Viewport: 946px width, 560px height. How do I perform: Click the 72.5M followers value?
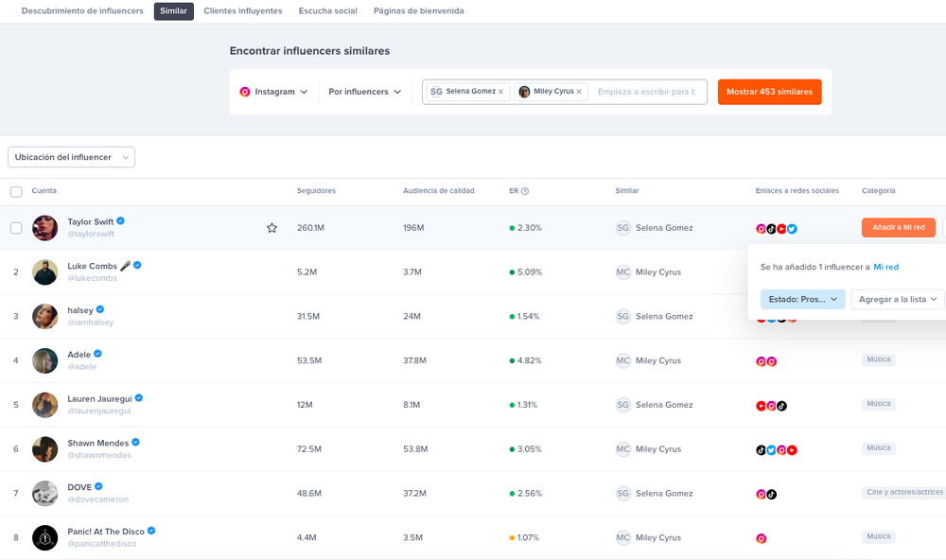pos(309,449)
